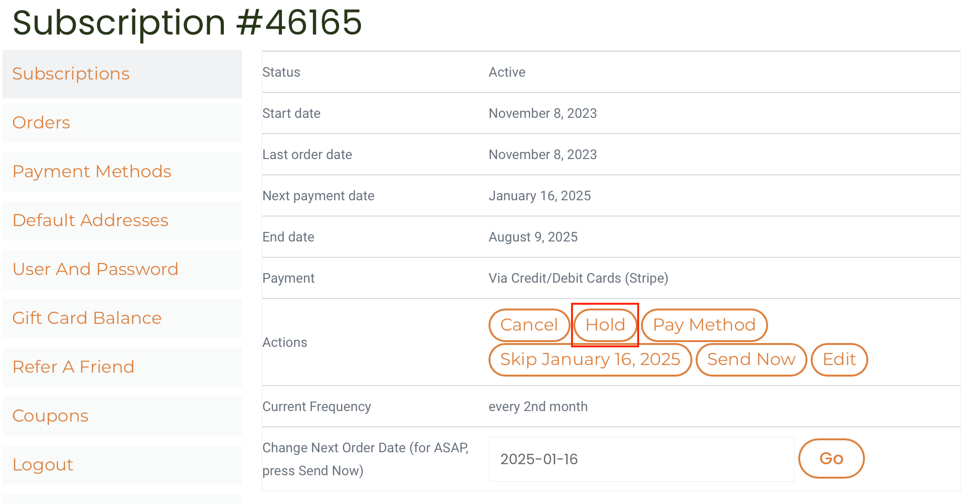The width and height of the screenshot is (980, 504).
Task: View Gift Card Balance
Action: point(87,318)
